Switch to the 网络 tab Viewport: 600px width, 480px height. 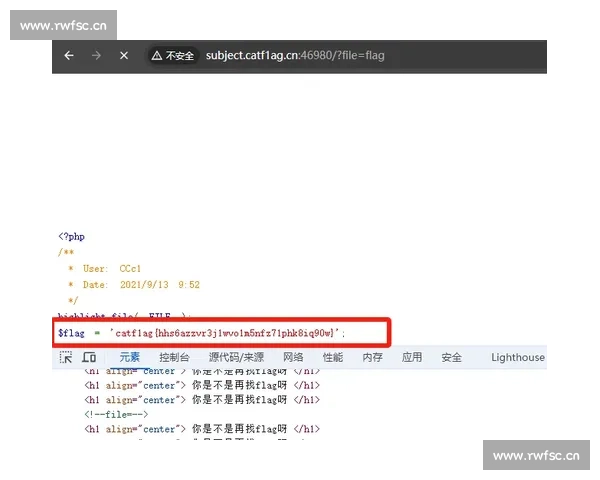[293, 357]
